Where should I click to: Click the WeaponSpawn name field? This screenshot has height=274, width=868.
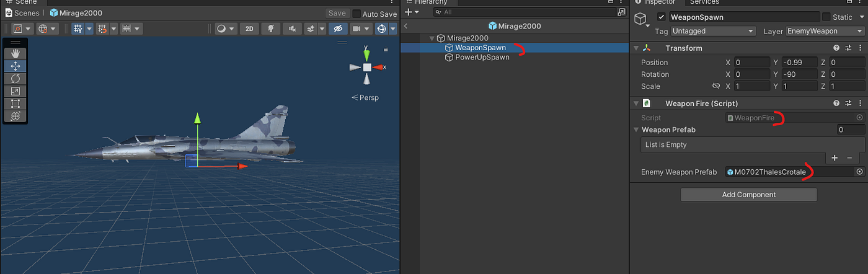[744, 17]
